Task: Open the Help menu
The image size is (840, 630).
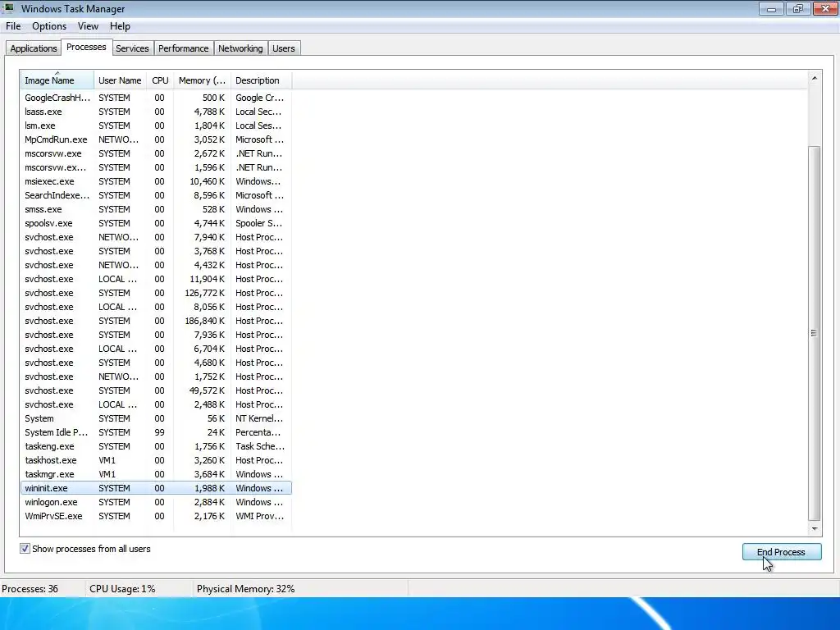Action: (x=120, y=26)
